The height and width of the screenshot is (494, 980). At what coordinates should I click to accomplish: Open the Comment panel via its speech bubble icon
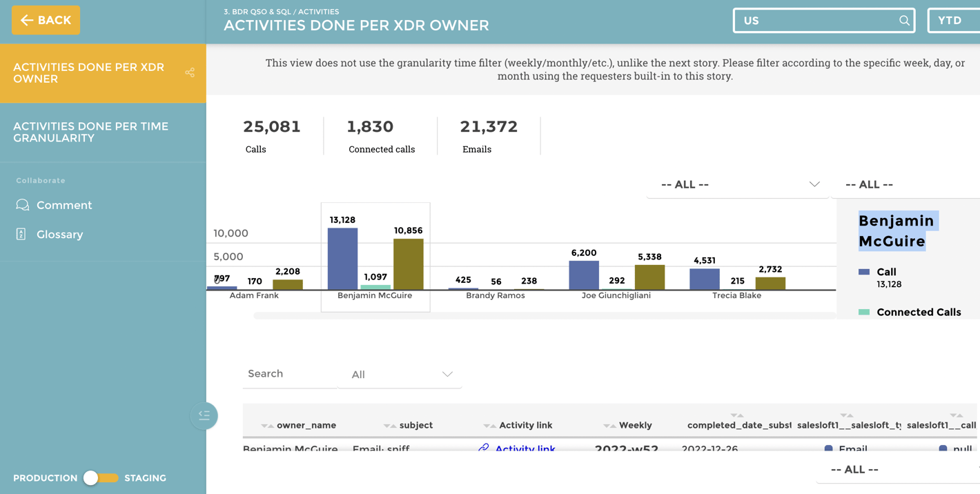[21, 205]
